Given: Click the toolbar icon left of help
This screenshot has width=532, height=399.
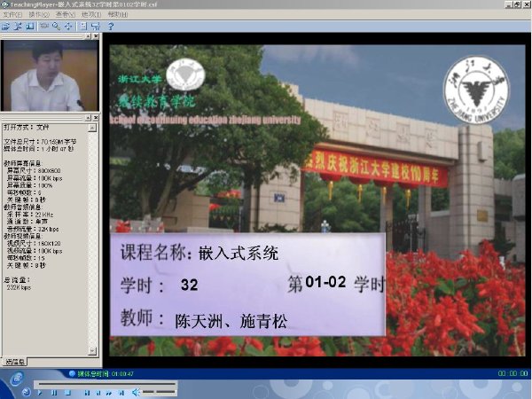Looking at the screenshot, I should [96, 26].
